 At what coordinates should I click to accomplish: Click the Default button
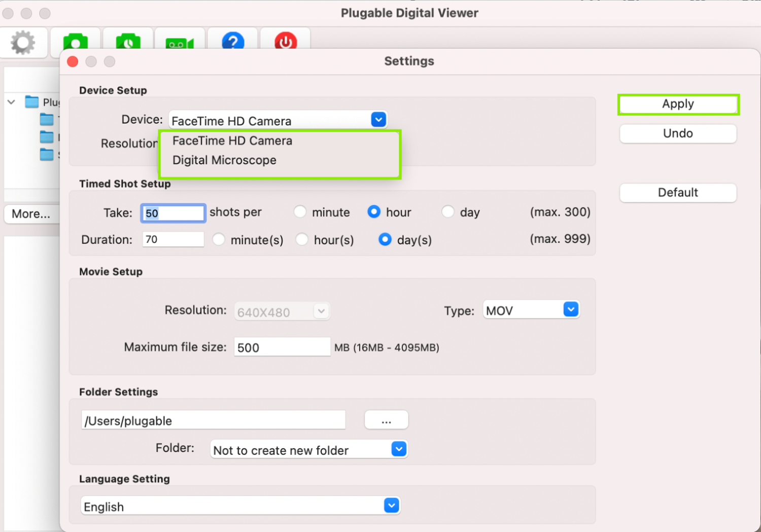coord(677,193)
